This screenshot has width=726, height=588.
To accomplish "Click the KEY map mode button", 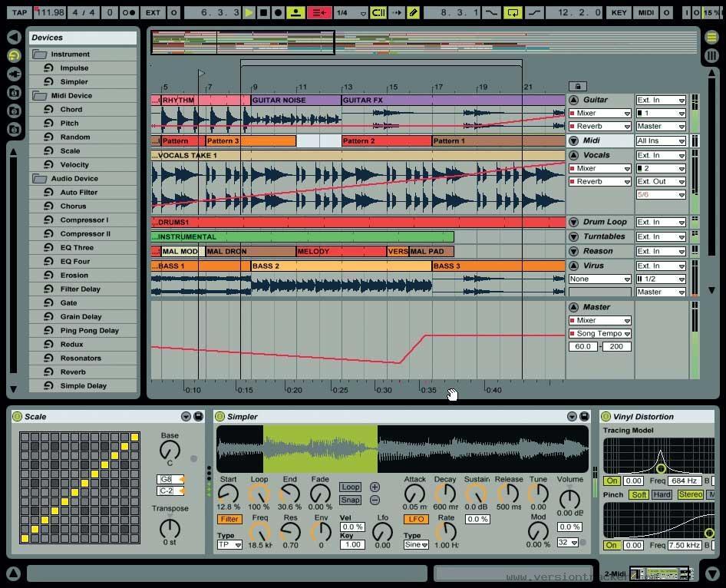I will point(618,12).
